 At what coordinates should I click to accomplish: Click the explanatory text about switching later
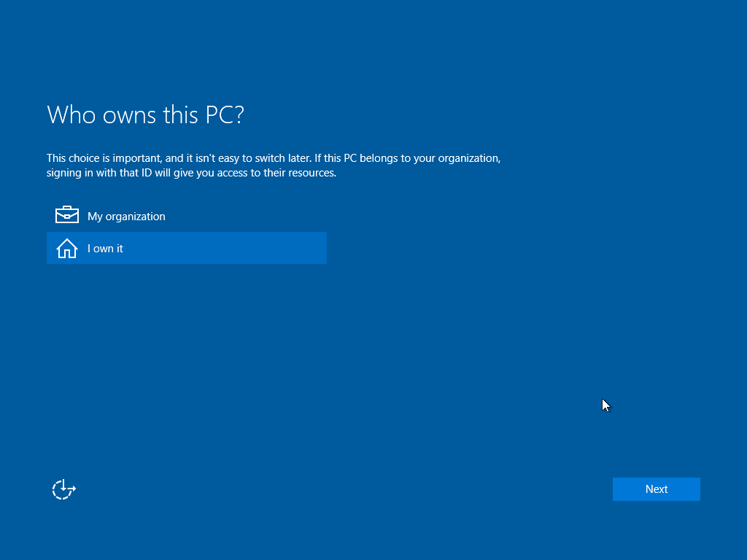point(273,165)
